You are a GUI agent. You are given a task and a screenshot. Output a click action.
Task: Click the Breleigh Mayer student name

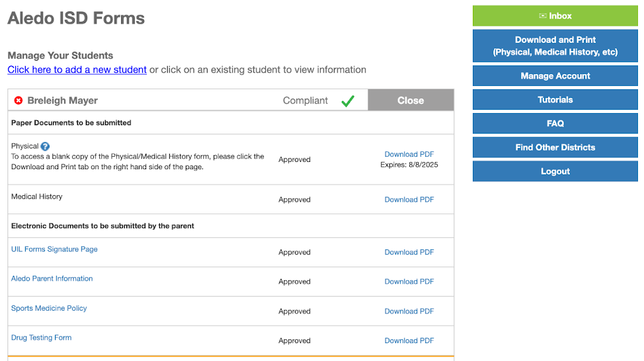click(62, 100)
